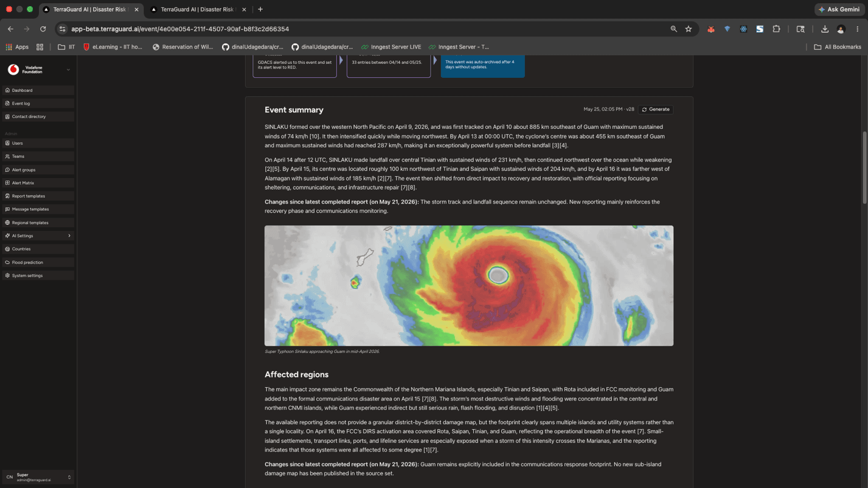
Task: Go to Contact directory
Action: [x=38, y=117]
